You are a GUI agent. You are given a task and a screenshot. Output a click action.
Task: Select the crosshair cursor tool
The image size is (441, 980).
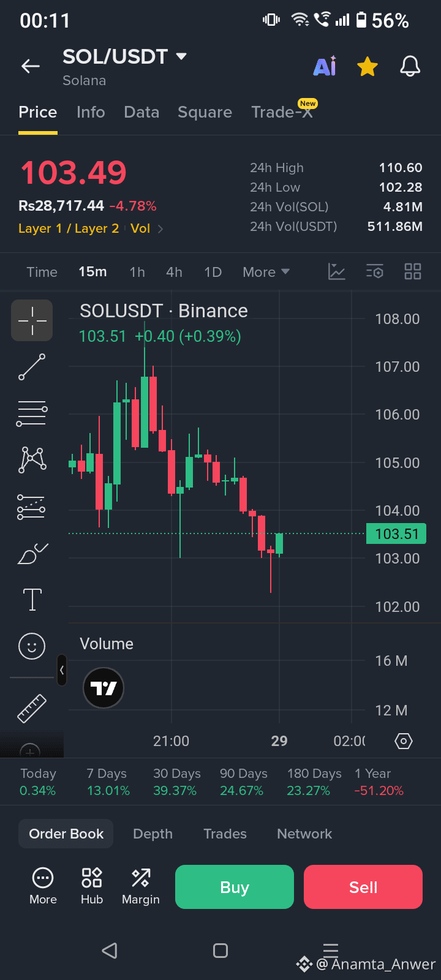pyautogui.click(x=32, y=320)
